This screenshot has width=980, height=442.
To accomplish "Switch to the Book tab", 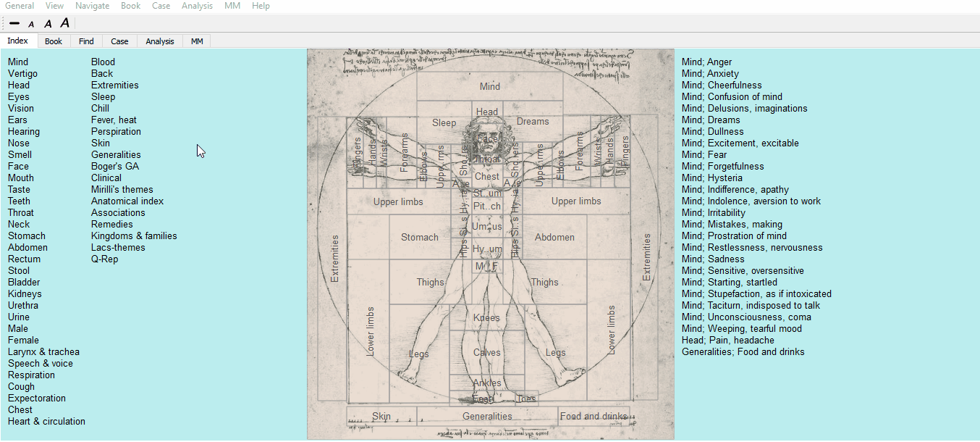I will [x=54, y=41].
